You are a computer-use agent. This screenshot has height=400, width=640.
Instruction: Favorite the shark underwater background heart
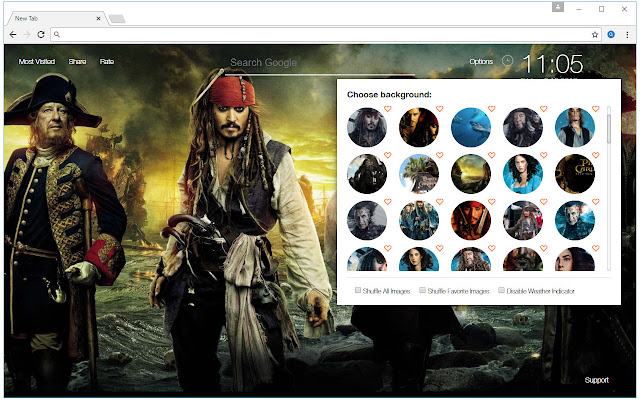click(x=491, y=109)
